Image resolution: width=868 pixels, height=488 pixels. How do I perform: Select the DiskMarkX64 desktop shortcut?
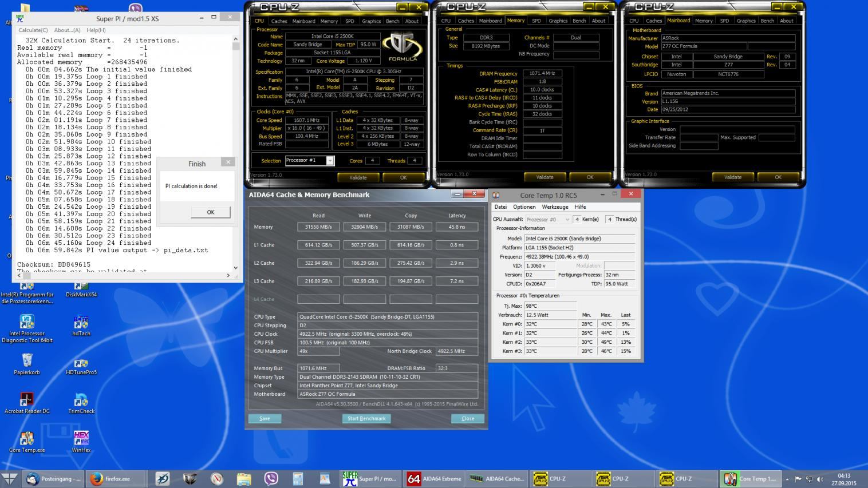coord(81,290)
